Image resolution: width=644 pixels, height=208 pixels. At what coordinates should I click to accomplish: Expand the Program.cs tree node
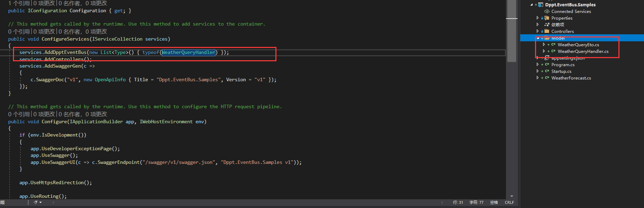(x=537, y=65)
